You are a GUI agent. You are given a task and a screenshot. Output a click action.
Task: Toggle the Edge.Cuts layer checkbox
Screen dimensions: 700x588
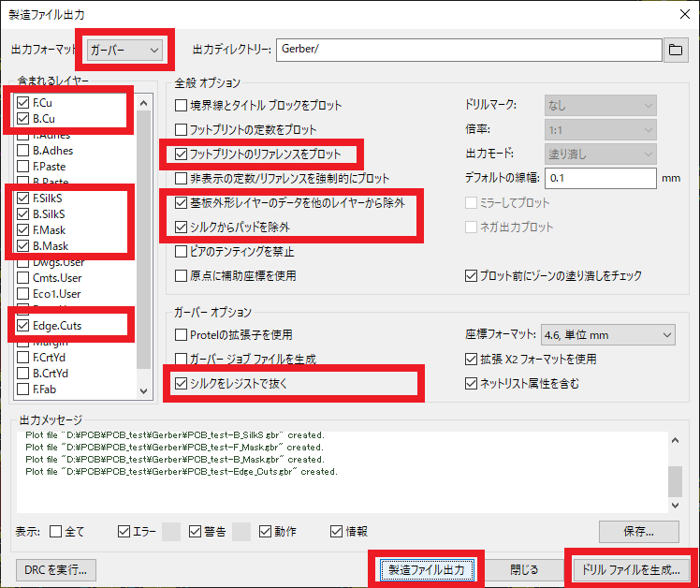[x=23, y=326]
